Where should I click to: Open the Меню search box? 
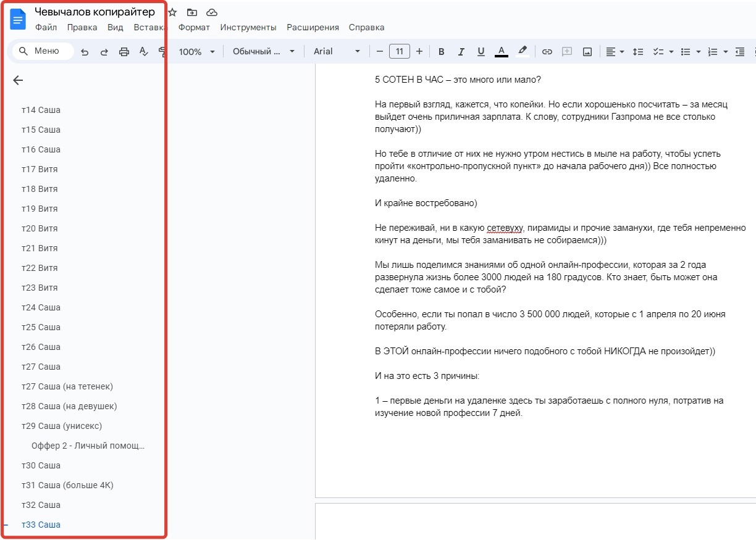coord(43,51)
